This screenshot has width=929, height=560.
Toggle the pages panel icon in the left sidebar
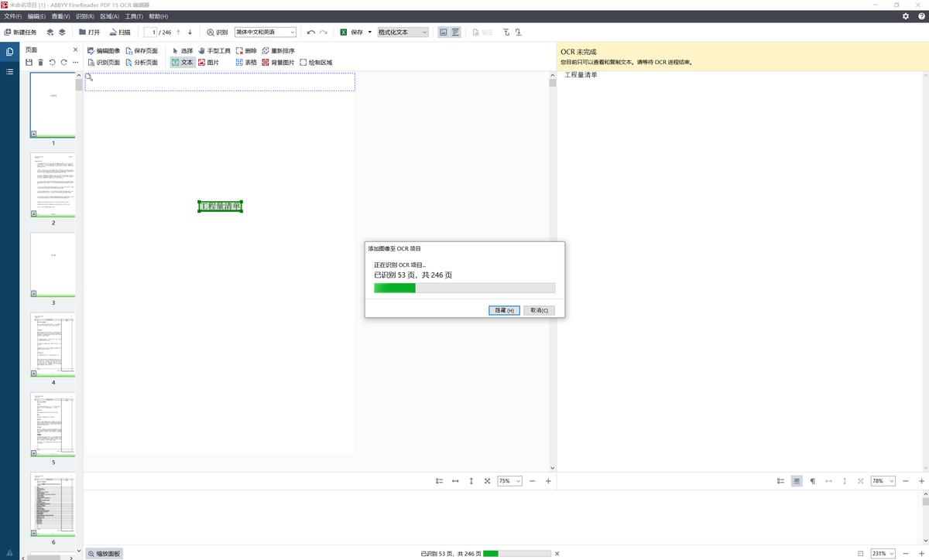click(x=9, y=52)
